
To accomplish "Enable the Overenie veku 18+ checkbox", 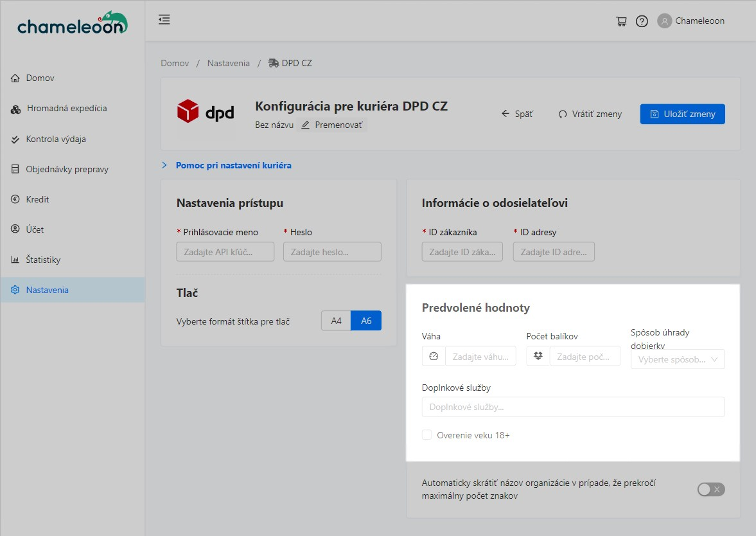I will pyautogui.click(x=427, y=435).
